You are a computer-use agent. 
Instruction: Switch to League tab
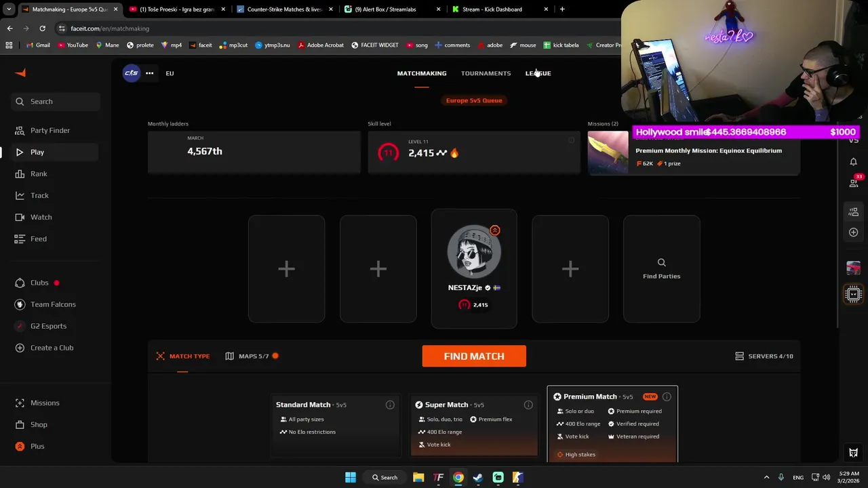538,73
